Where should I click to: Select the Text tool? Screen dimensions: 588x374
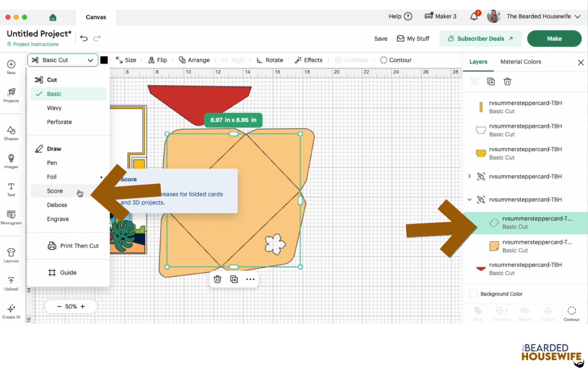11,189
